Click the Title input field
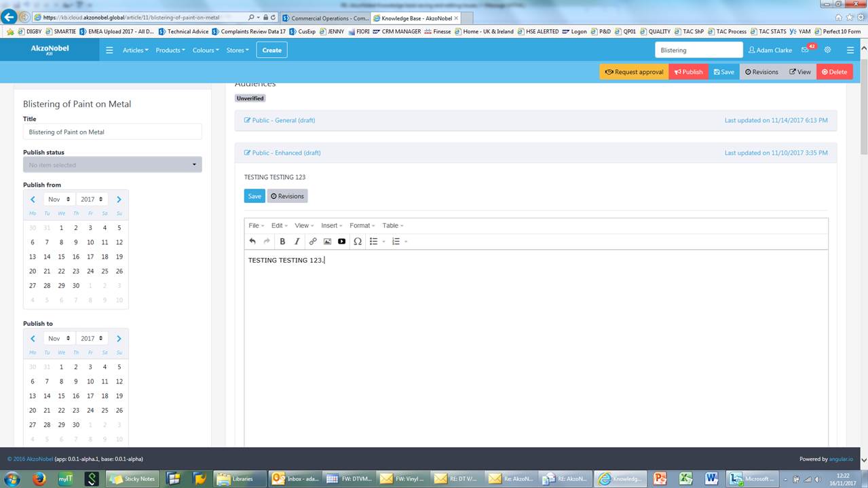 click(112, 132)
